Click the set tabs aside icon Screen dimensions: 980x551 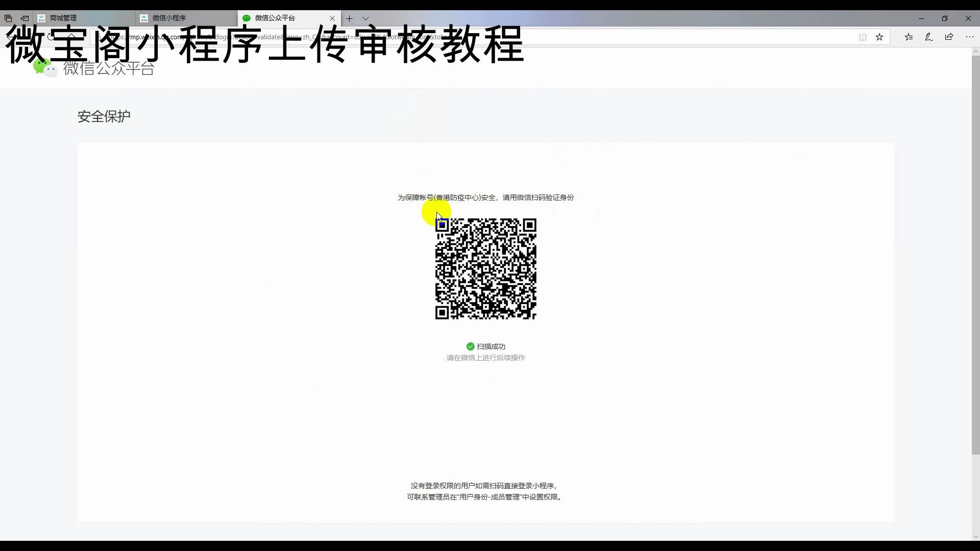coord(24,18)
